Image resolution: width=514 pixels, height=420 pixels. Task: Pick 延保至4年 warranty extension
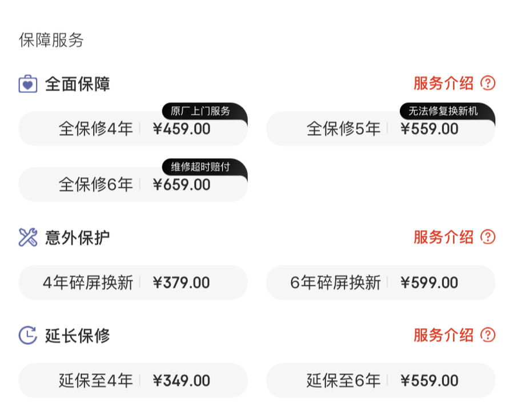(x=133, y=381)
